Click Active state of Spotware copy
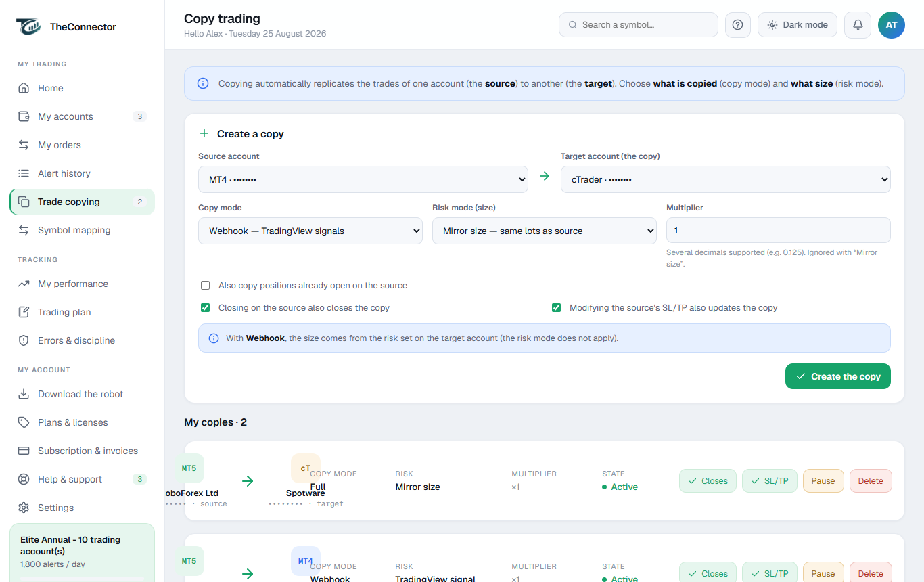 tap(620, 487)
